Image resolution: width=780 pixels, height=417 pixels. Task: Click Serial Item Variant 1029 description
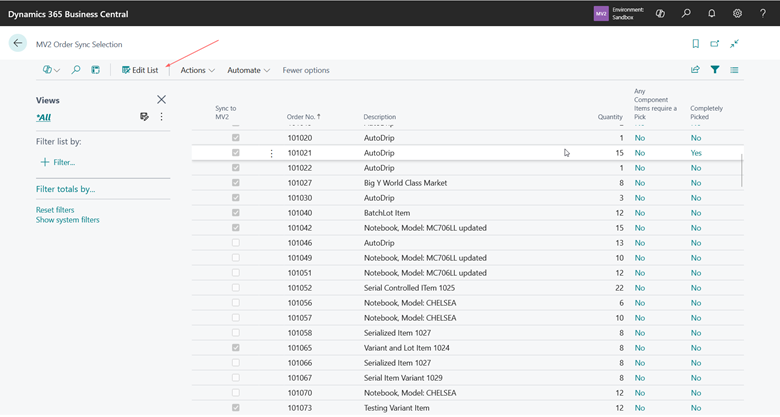tap(403, 378)
